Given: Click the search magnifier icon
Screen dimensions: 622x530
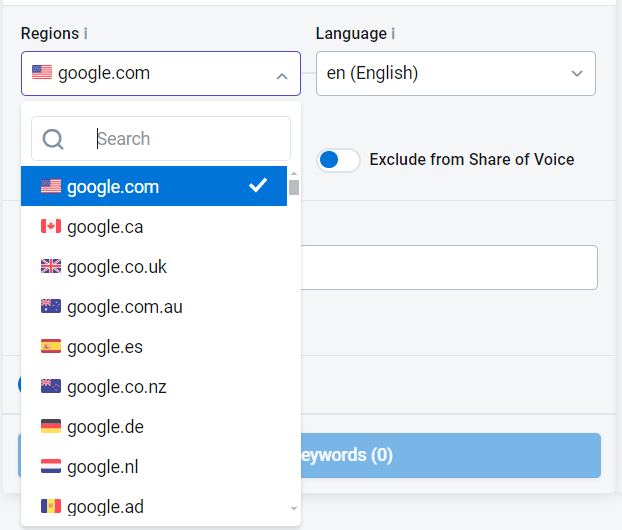Looking at the screenshot, I should point(53,139).
